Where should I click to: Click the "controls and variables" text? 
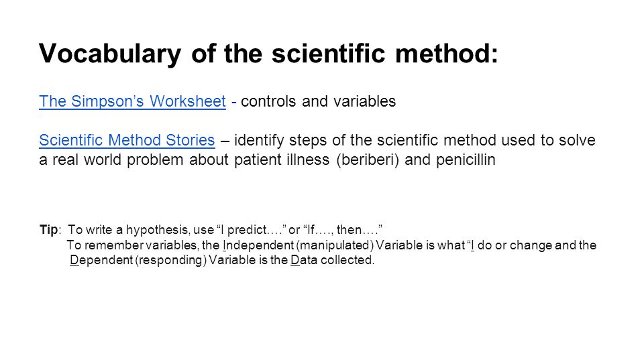(318, 101)
